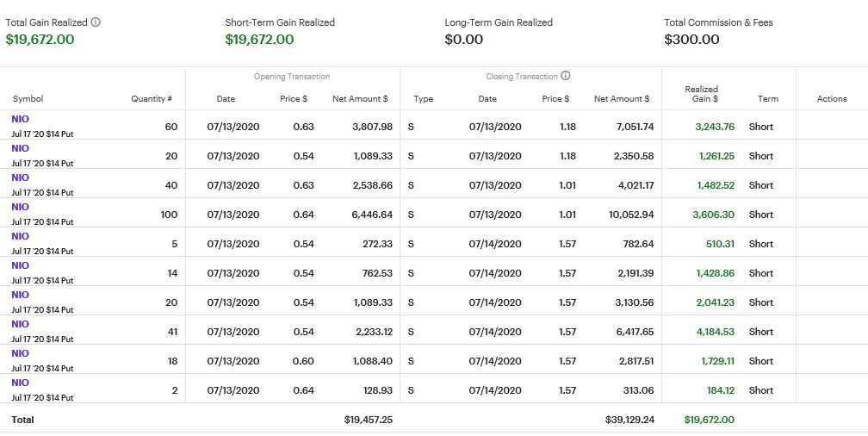Select opening net amount 272.33
Screen dimensions: 868x436
(x=377, y=245)
